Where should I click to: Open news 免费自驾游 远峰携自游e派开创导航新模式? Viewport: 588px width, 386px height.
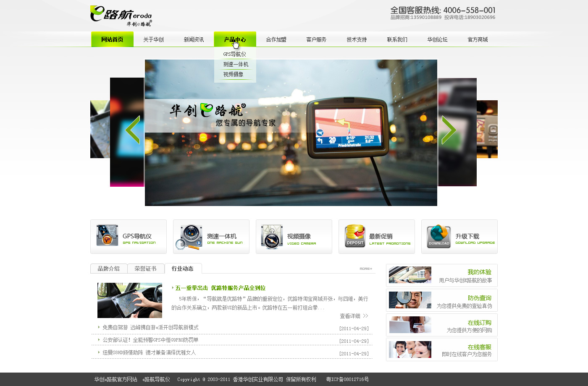[151, 327]
